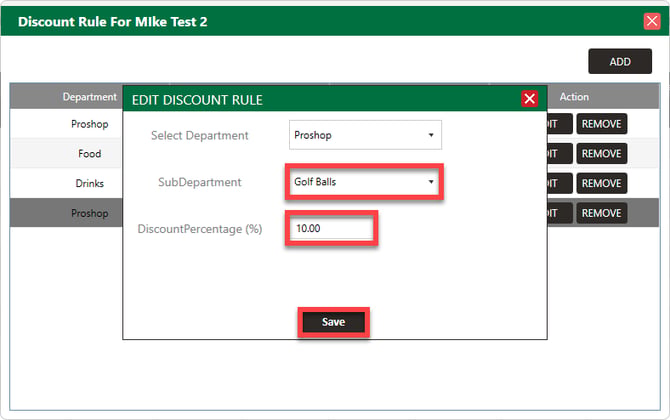Remove the highlighted Proshop rule
Image resolution: width=670 pixels, height=420 pixels.
601,213
